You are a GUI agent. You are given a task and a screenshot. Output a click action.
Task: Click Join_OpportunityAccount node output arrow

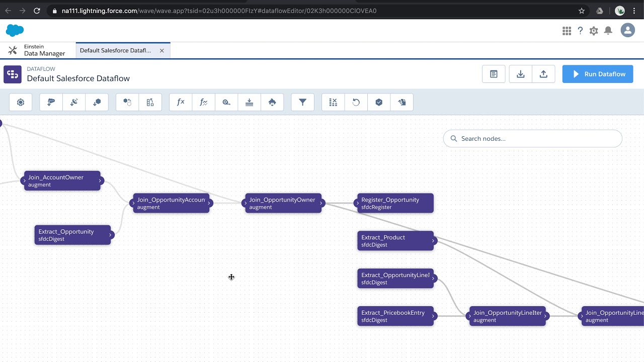(210, 203)
